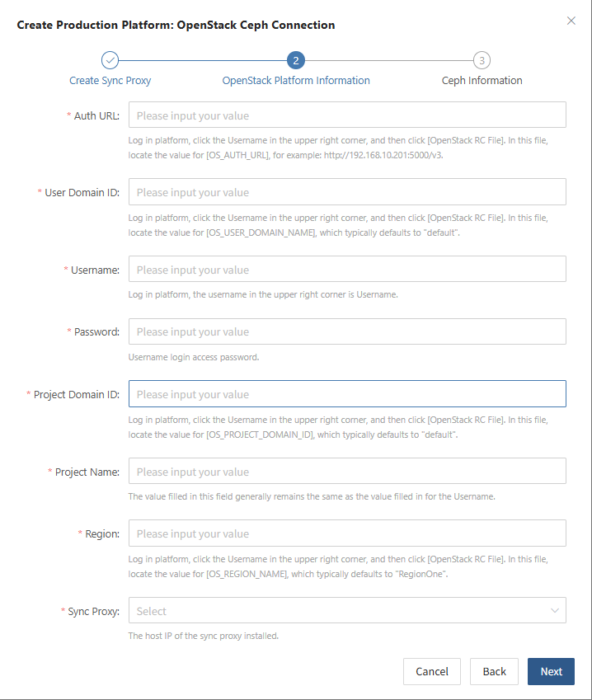Click the Back button
592x700 pixels.
click(494, 671)
